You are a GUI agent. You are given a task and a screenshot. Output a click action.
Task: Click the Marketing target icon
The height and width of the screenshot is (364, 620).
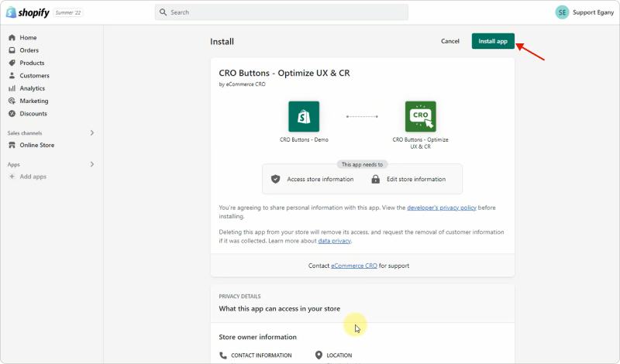12,101
